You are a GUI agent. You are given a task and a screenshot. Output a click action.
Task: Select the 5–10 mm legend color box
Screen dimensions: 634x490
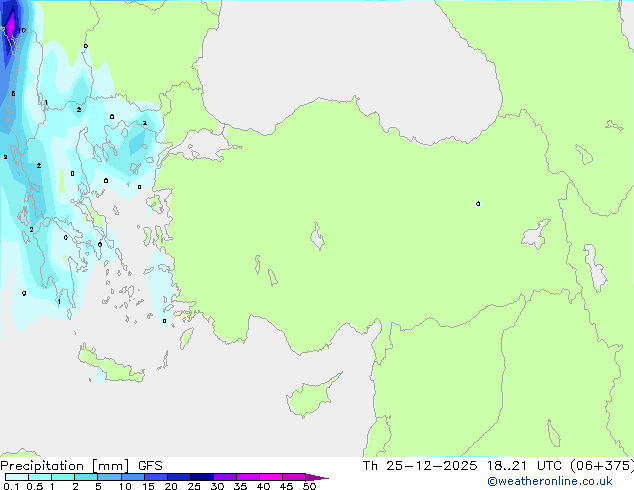tap(109, 477)
